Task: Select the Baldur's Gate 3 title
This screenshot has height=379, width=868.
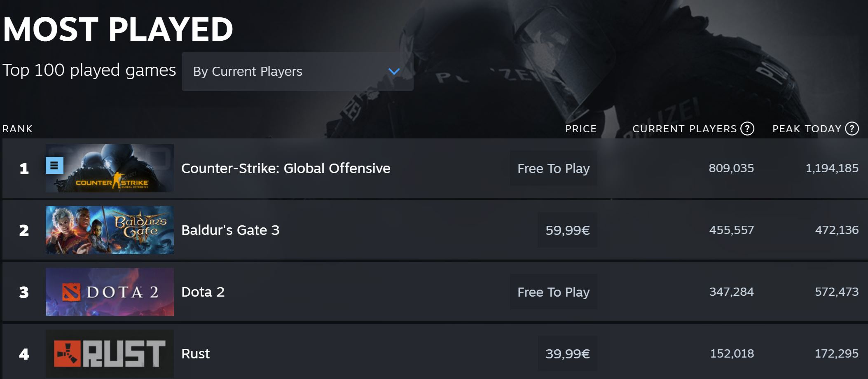Action: pos(230,230)
